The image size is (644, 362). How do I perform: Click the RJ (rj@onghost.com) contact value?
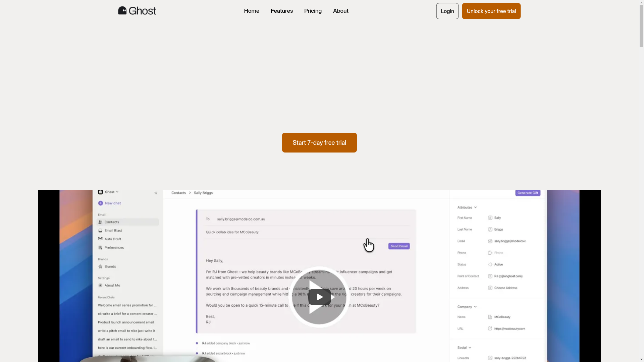508,276
